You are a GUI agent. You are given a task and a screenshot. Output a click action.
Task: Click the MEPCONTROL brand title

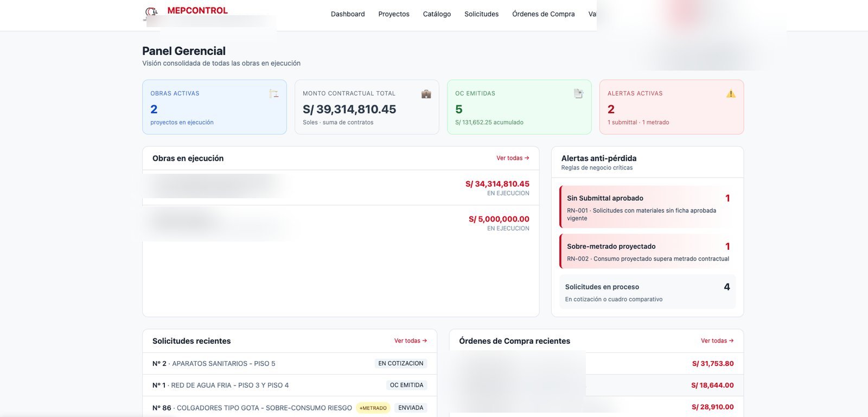point(197,10)
